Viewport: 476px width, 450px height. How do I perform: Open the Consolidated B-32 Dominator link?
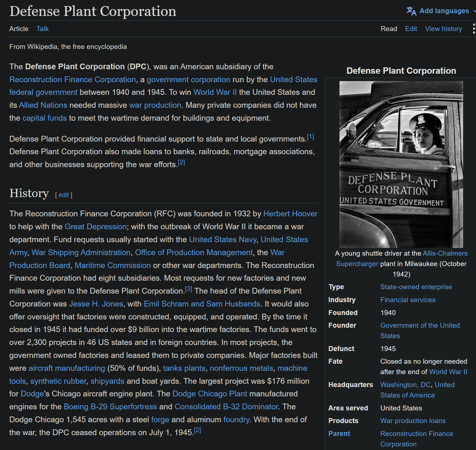click(x=226, y=407)
